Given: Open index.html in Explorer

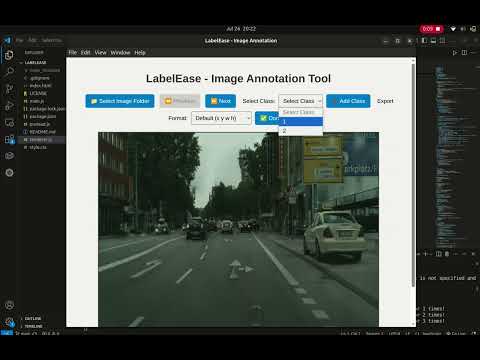Looking at the screenshot, I should tap(40, 86).
